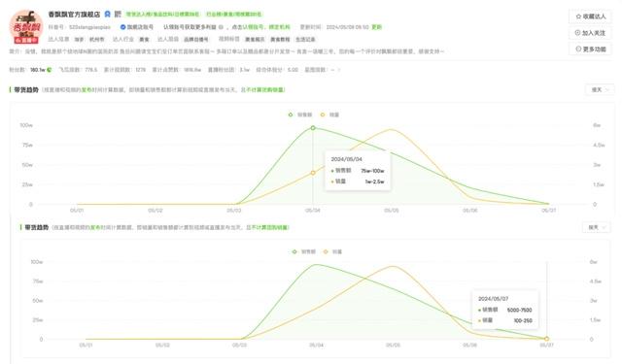This screenshot has width=622, height=364.
Task: Click the 绑定机构 green link
Action: tap(279, 27)
